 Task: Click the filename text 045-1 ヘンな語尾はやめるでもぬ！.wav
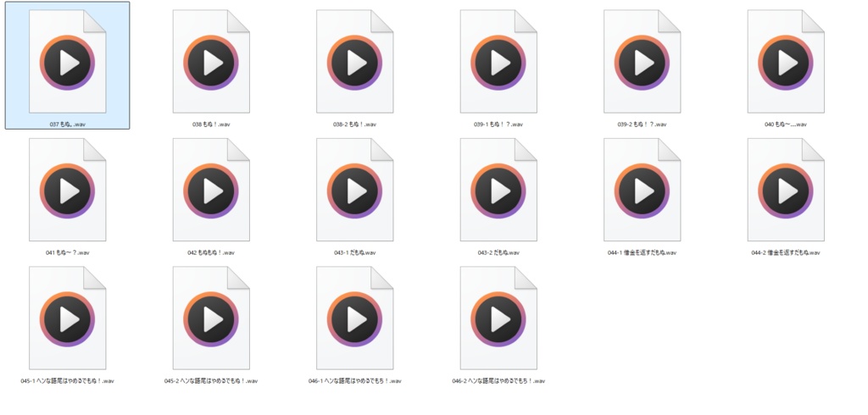(68, 380)
